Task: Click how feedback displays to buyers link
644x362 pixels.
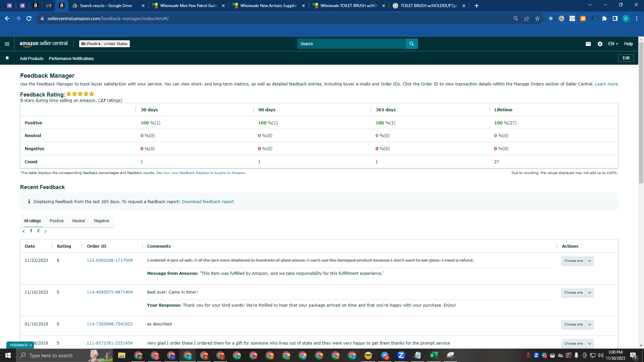Action: [201, 173]
